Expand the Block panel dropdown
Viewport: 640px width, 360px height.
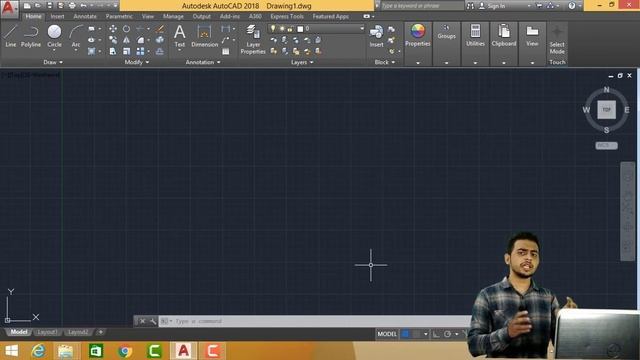tap(385, 62)
